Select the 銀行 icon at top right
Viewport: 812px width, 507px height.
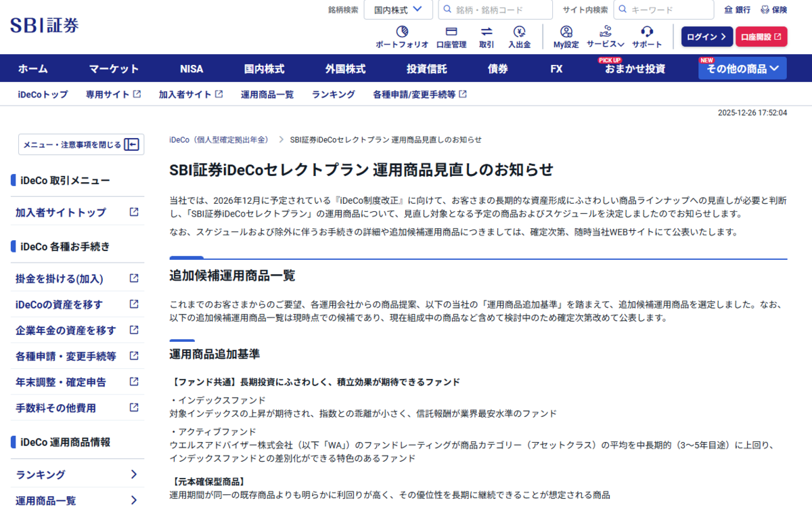pyautogui.click(x=738, y=9)
